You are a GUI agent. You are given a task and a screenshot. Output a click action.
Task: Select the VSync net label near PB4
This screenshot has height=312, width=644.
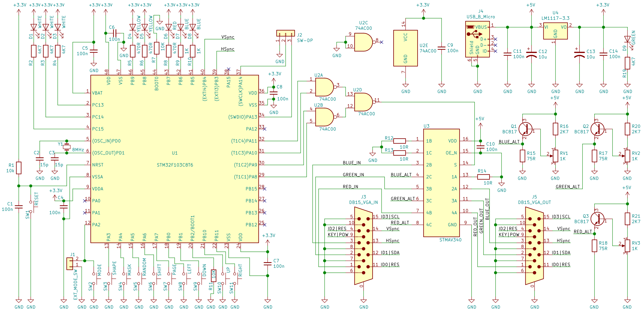pyautogui.click(x=227, y=36)
